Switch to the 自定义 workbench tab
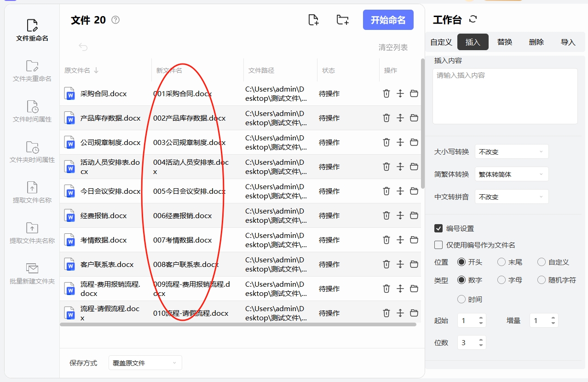This screenshot has width=588, height=382. pyautogui.click(x=441, y=42)
